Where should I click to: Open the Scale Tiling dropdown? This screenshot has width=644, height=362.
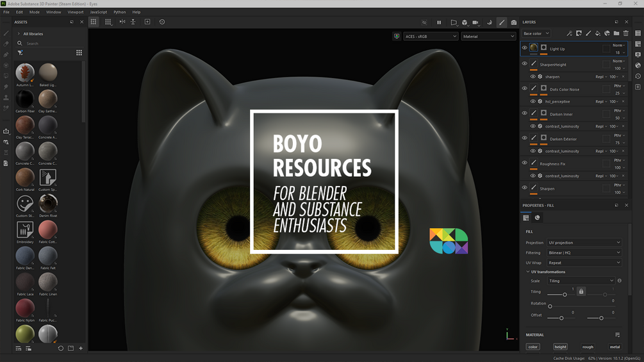click(x=581, y=281)
